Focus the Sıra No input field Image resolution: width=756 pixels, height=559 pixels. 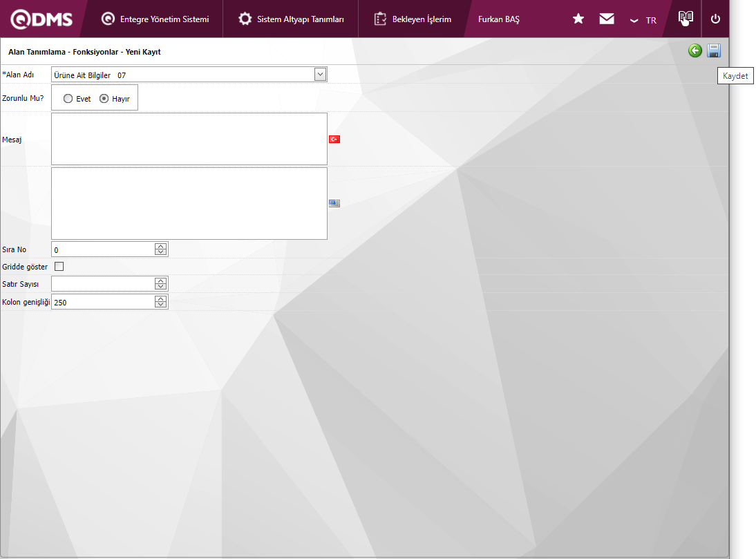point(103,249)
